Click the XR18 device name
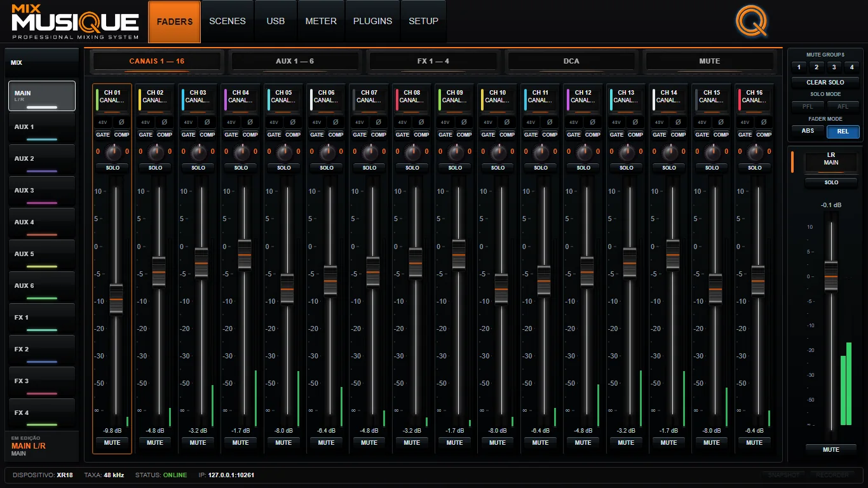868x488 pixels. (65, 475)
